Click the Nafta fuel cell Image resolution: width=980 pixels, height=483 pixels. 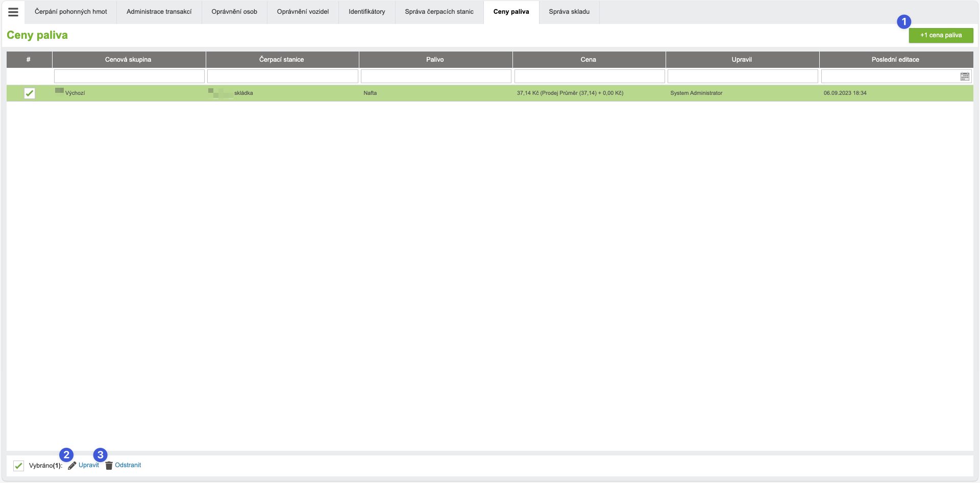coord(435,93)
